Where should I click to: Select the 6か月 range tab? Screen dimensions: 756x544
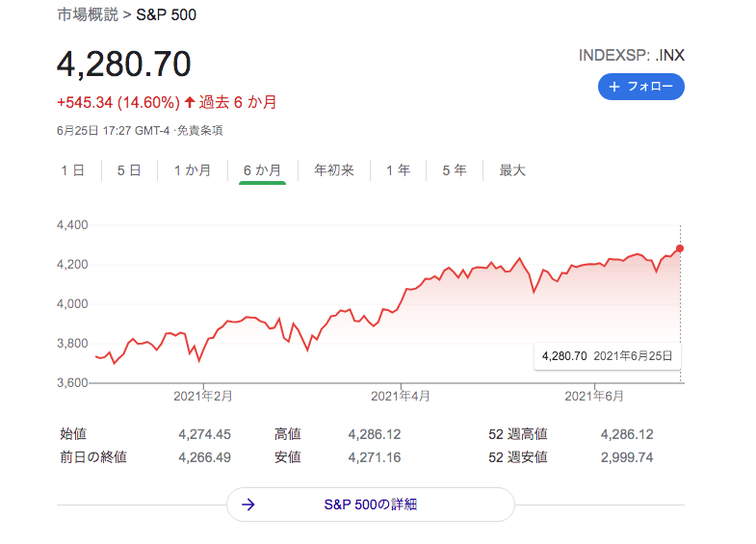click(262, 170)
